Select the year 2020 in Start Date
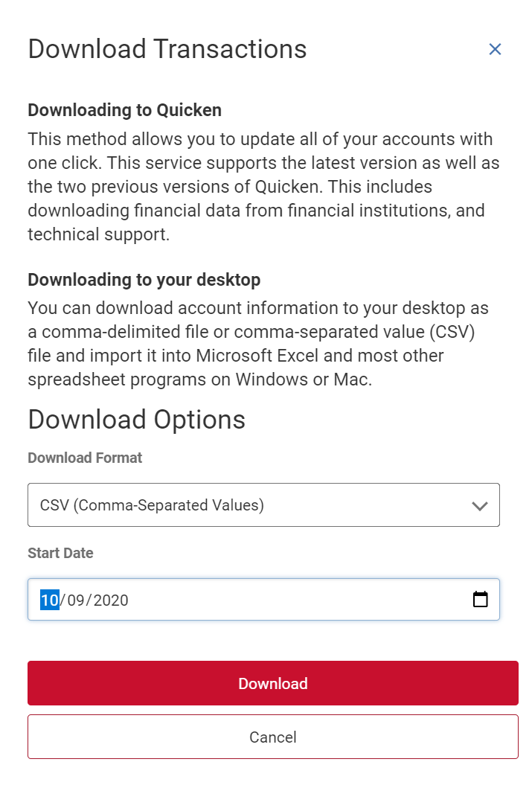Viewport: 532px width, 791px height. pos(111,600)
